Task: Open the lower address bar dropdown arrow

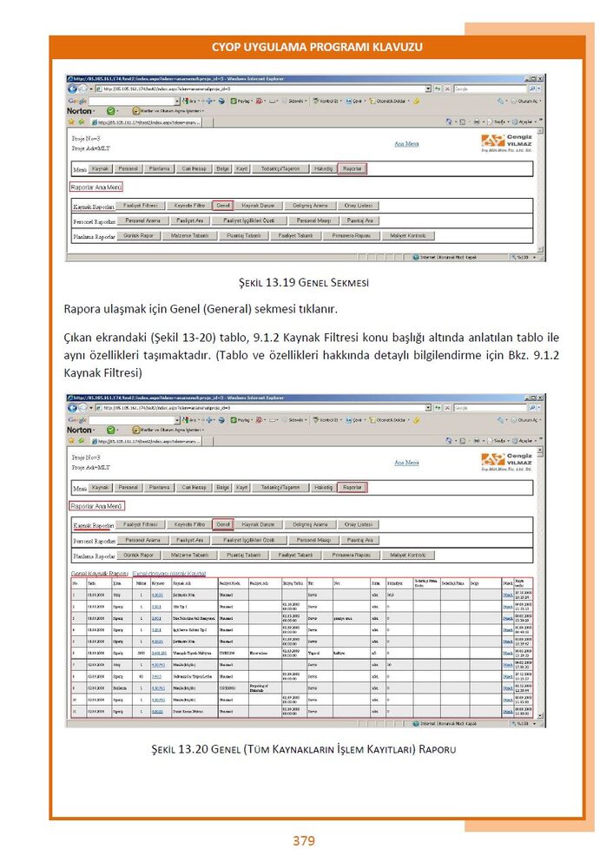Action: coord(428,407)
